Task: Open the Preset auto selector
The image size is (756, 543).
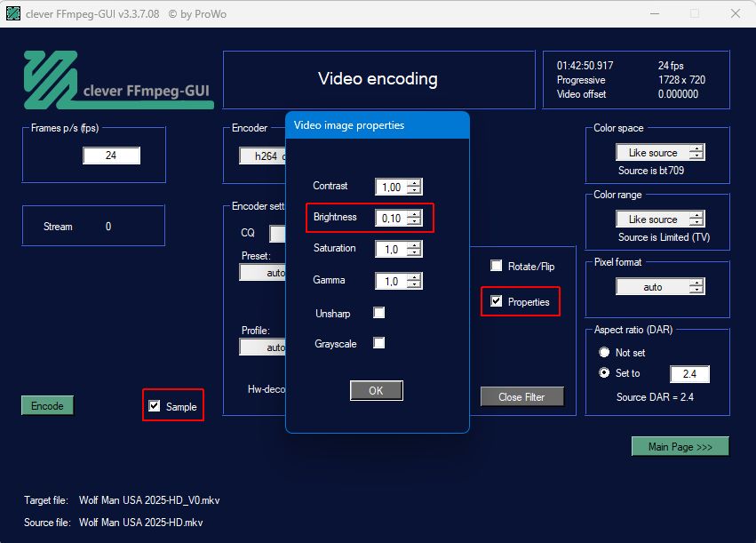Action: 263,273
